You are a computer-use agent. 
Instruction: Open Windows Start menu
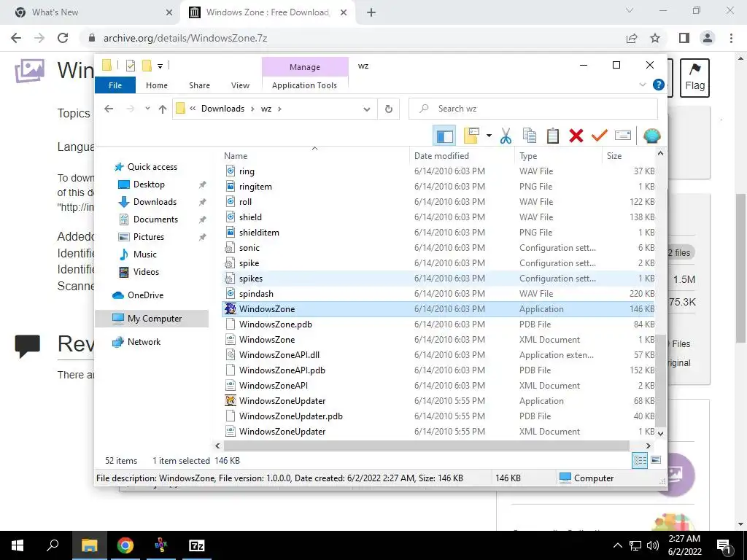pos(18,545)
